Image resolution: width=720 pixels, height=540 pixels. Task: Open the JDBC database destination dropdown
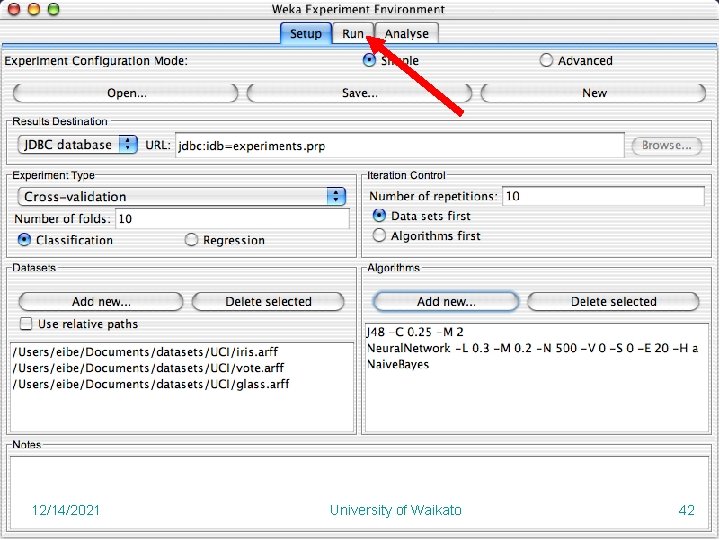78,145
